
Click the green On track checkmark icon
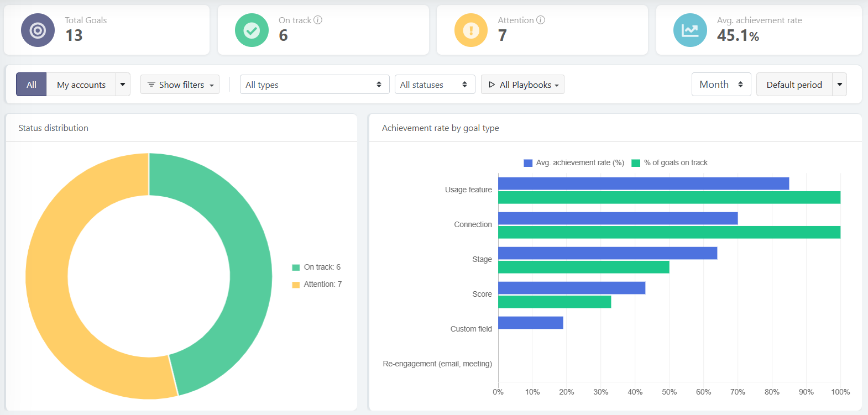252,30
